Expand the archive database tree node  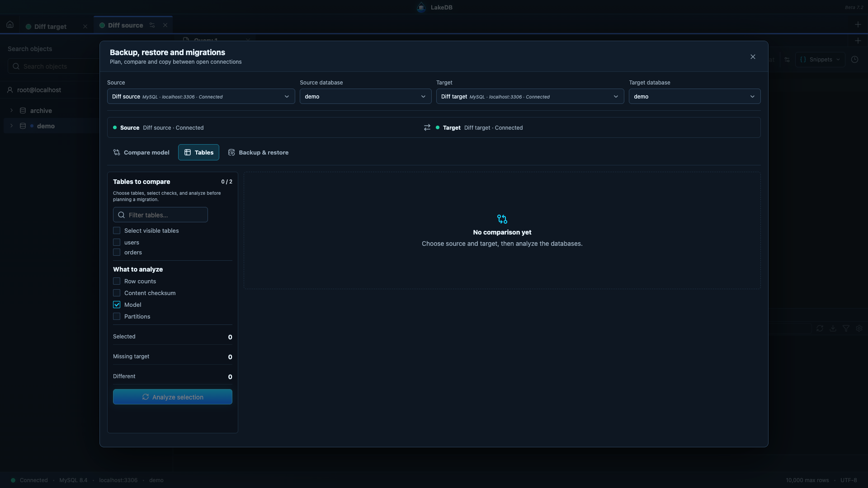point(12,110)
